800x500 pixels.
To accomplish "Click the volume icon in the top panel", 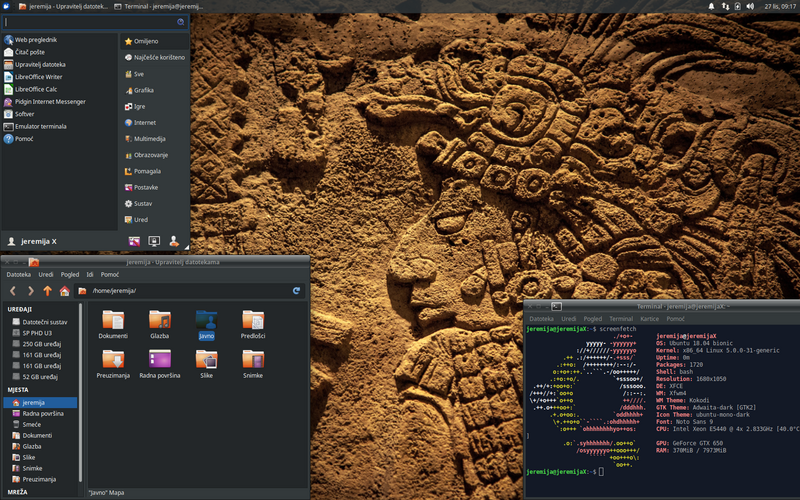I will point(750,6).
